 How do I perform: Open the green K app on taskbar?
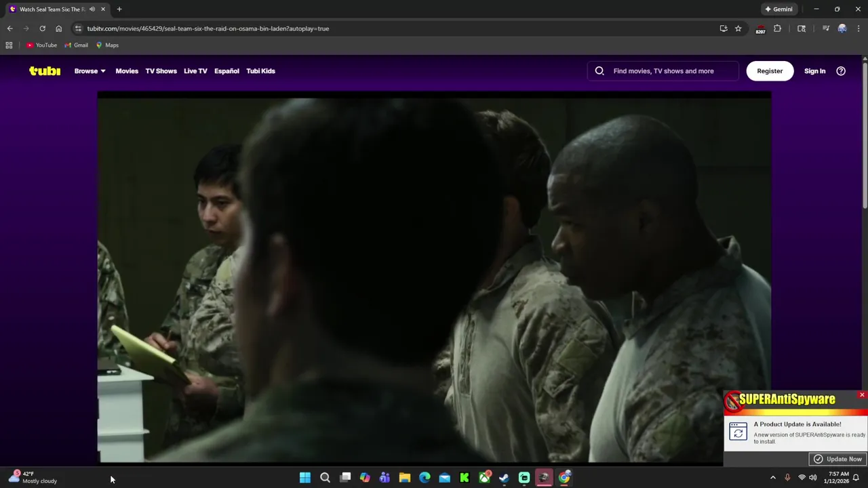[x=465, y=478]
